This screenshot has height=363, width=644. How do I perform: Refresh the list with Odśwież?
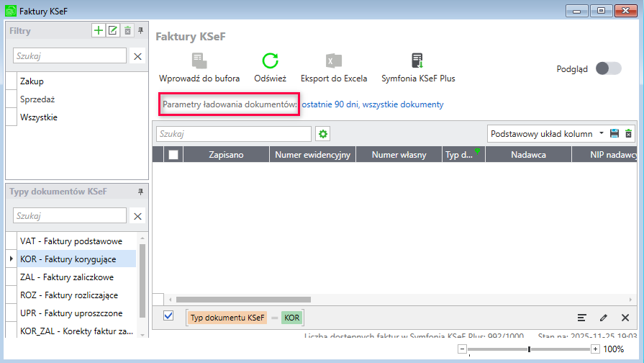(x=270, y=61)
